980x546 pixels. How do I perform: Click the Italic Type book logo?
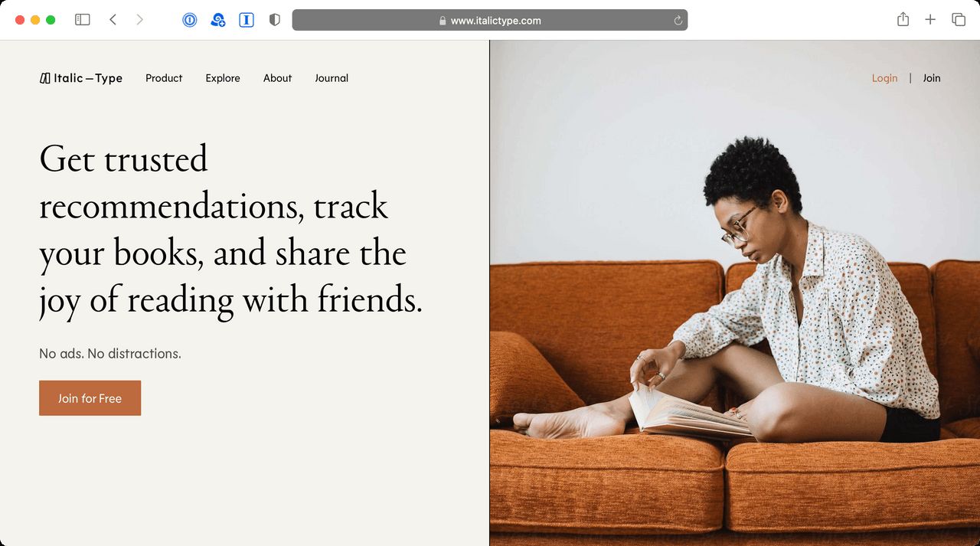(44, 78)
